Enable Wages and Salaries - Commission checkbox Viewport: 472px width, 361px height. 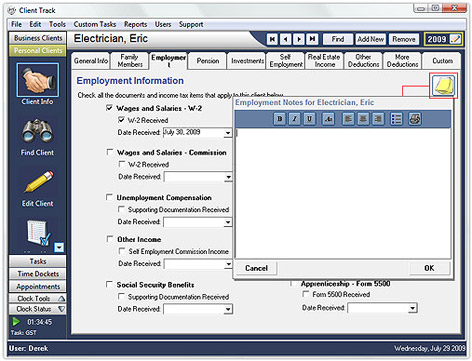(110, 152)
